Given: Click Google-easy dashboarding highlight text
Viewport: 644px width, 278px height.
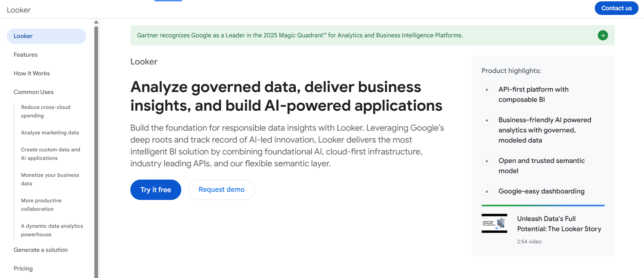Looking at the screenshot, I should 541,191.
